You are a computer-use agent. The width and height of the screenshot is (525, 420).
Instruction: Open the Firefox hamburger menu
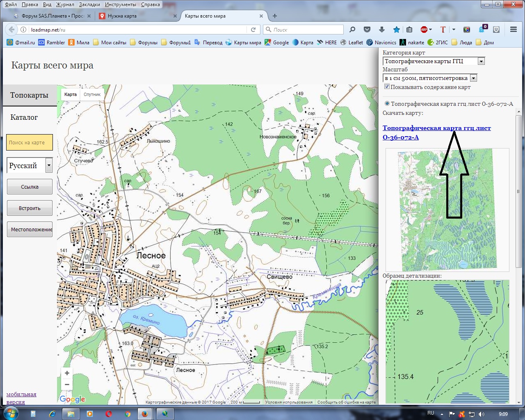coord(513,30)
